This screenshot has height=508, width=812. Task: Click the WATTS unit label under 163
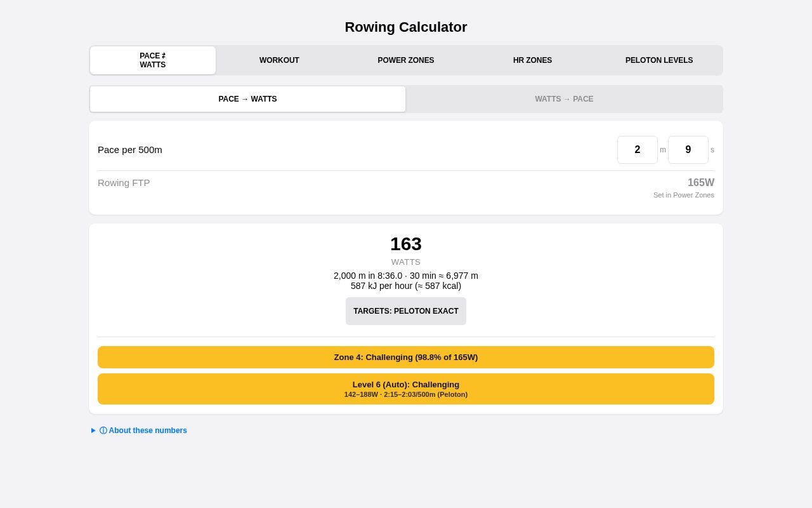[x=406, y=262]
